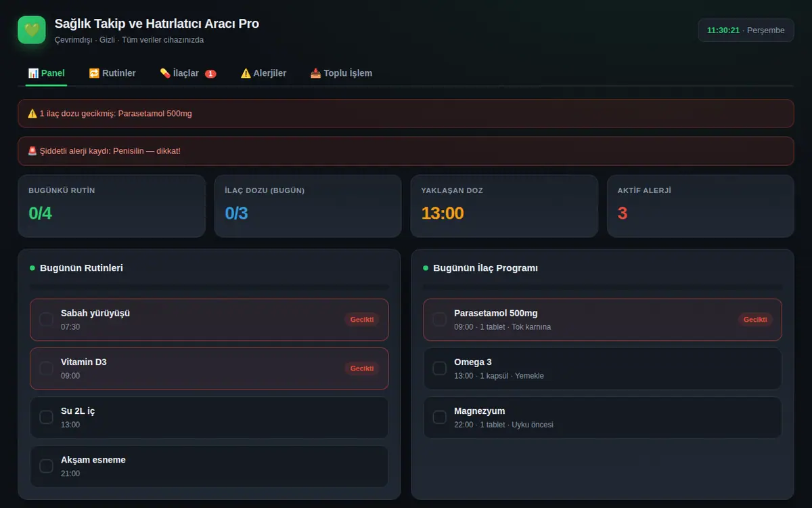The width and height of the screenshot is (812, 508).
Task: Click the Parasetamol 500mg medication name
Action: 496,313
